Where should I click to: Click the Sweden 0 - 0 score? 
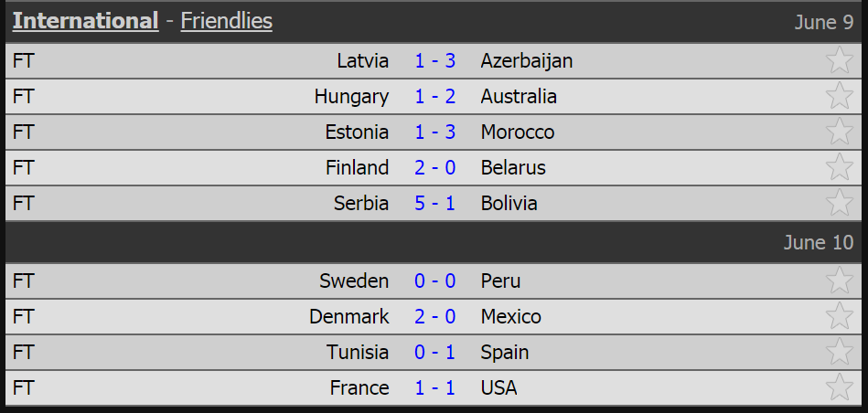[x=435, y=281]
